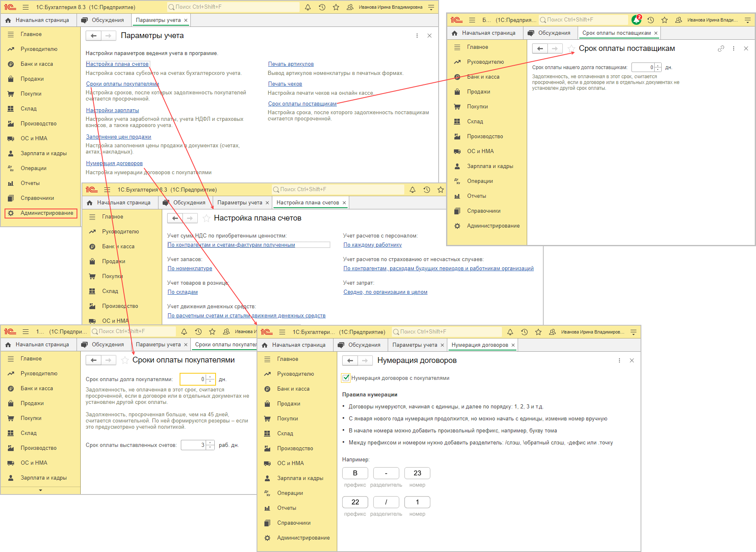This screenshot has width=756, height=552.
Task: Click green notification bell with badge 2
Action: tap(636, 20)
